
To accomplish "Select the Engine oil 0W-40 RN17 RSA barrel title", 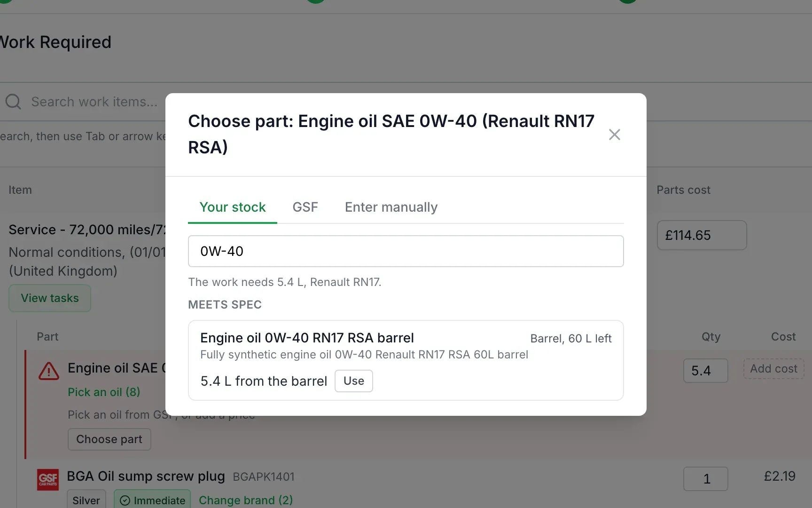I will pyautogui.click(x=307, y=338).
